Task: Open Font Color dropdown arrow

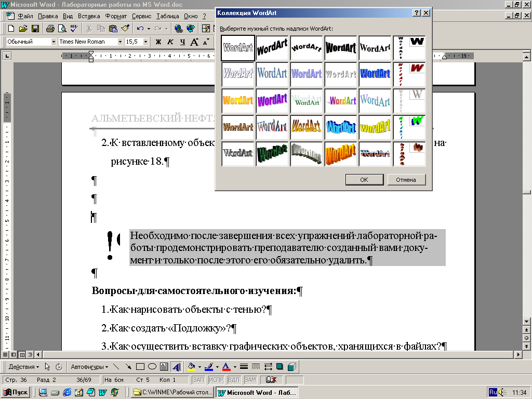Action: pos(235,367)
